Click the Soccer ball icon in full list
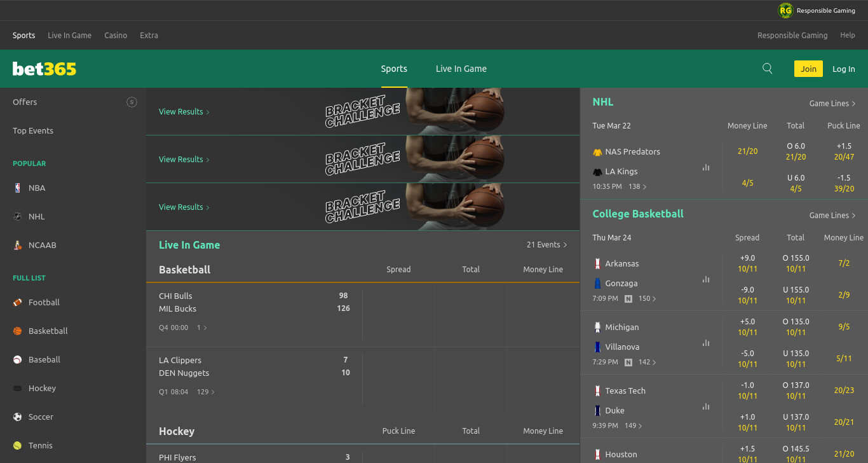 (17, 417)
